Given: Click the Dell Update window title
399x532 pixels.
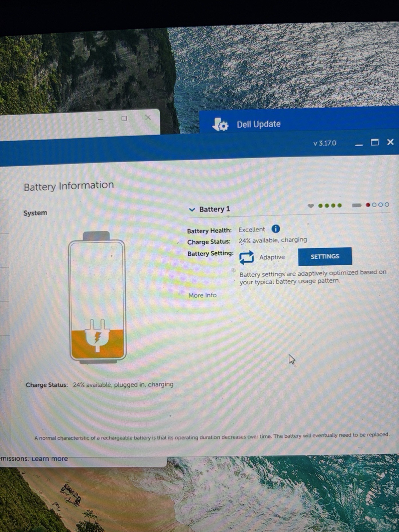Looking at the screenshot, I should pyautogui.click(x=259, y=124).
